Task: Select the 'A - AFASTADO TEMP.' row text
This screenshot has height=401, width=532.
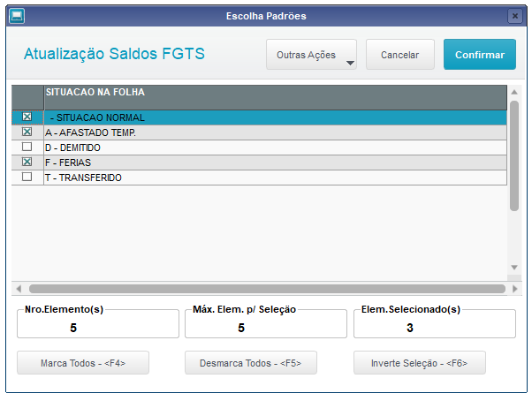Action: pyautogui.click(x=91, y=132)
